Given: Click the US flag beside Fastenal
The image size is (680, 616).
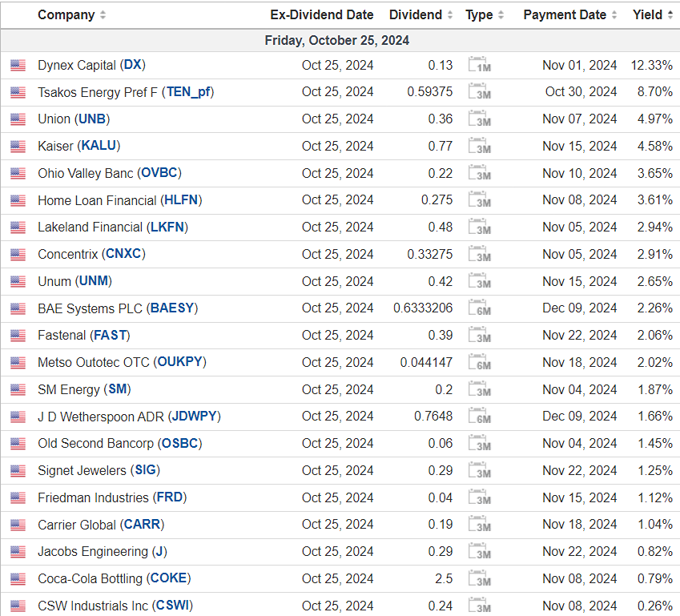Looking at the screenshot, I should tap(18, 336).
